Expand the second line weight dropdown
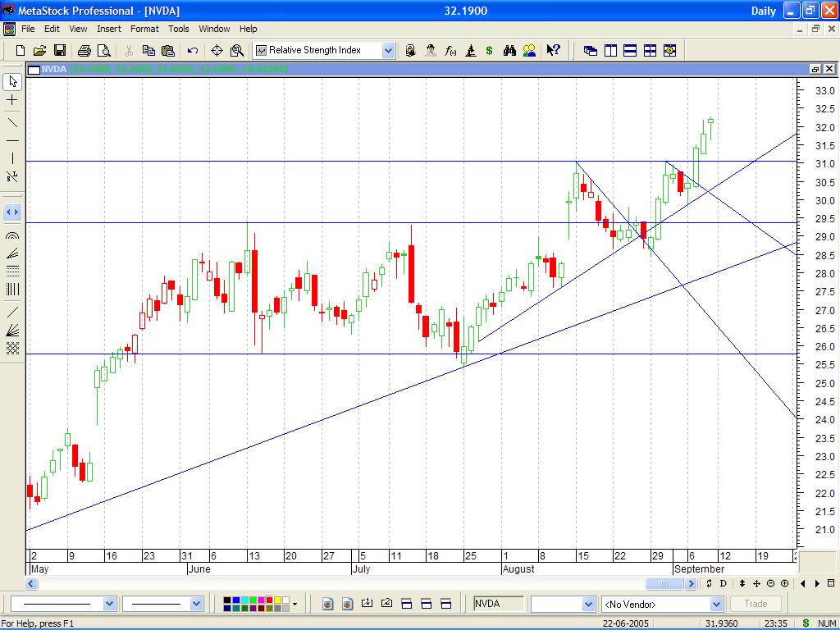Screen dimensions: 840x630 (x=196, y=604)
